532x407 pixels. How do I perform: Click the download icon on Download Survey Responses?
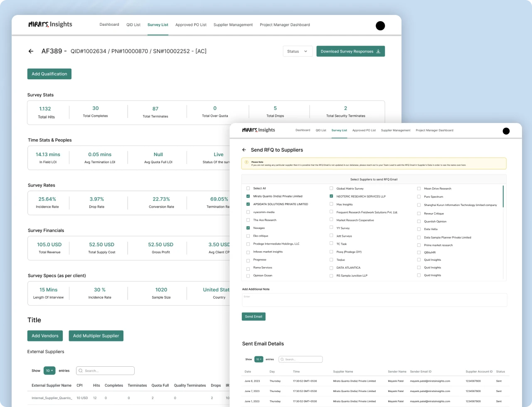click(x=378, y=51)
